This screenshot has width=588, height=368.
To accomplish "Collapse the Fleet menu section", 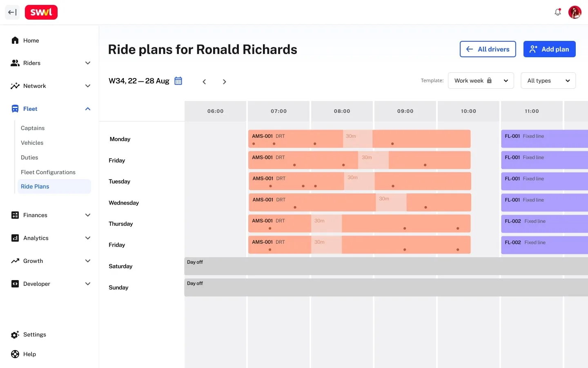I will pyautogui.click(x=87, y=109).
